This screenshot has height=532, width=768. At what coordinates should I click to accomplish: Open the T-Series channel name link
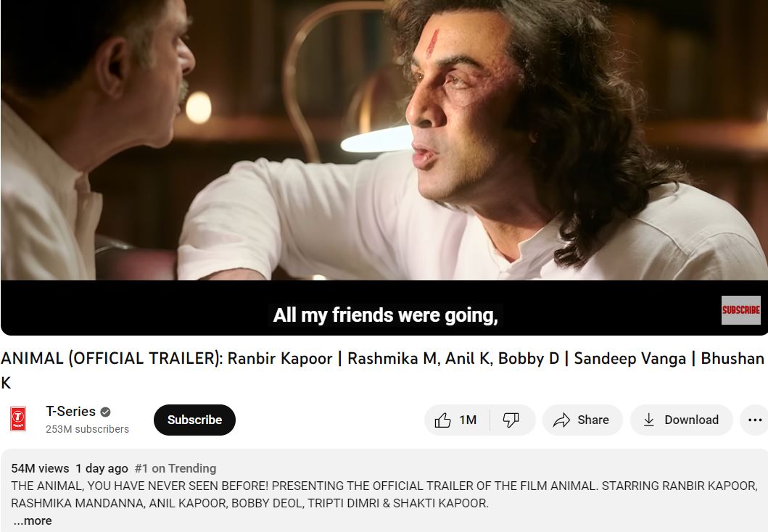[x=70, y=412]
